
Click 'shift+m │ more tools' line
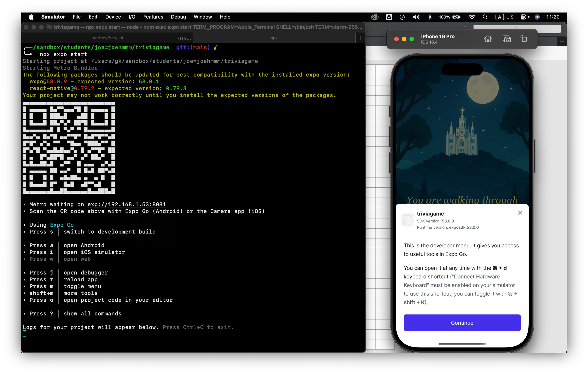click(60, 293)
